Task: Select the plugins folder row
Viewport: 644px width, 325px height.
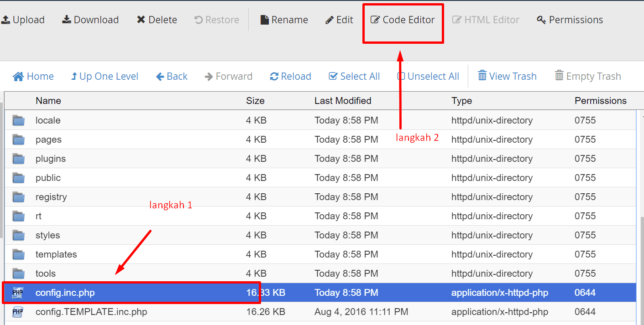Action: (x=51, y=159)
